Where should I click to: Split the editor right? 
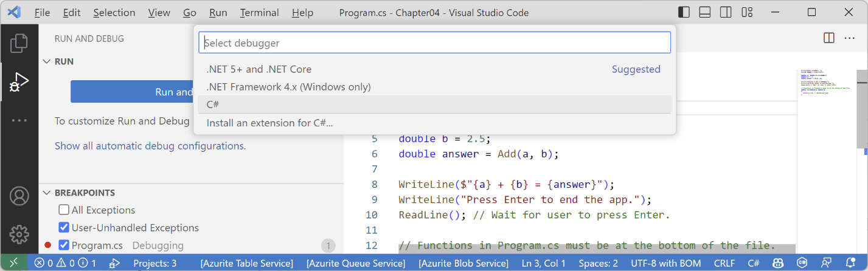[829, 38]
